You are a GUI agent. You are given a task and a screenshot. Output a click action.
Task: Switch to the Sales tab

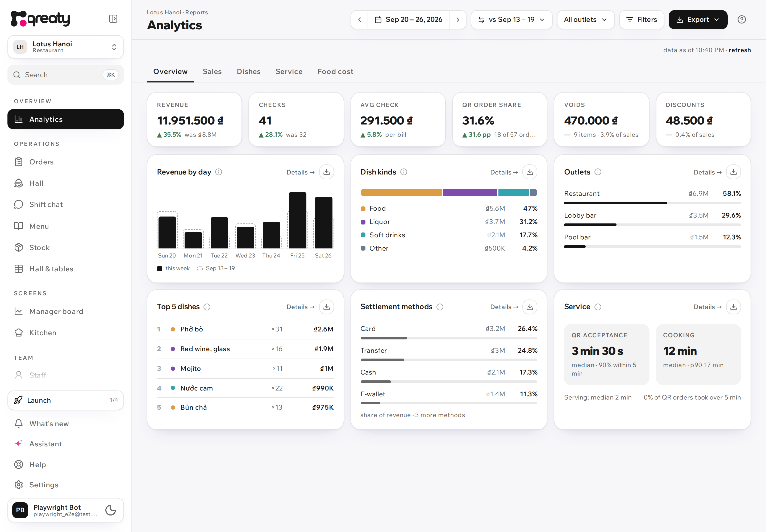[212, 72]
